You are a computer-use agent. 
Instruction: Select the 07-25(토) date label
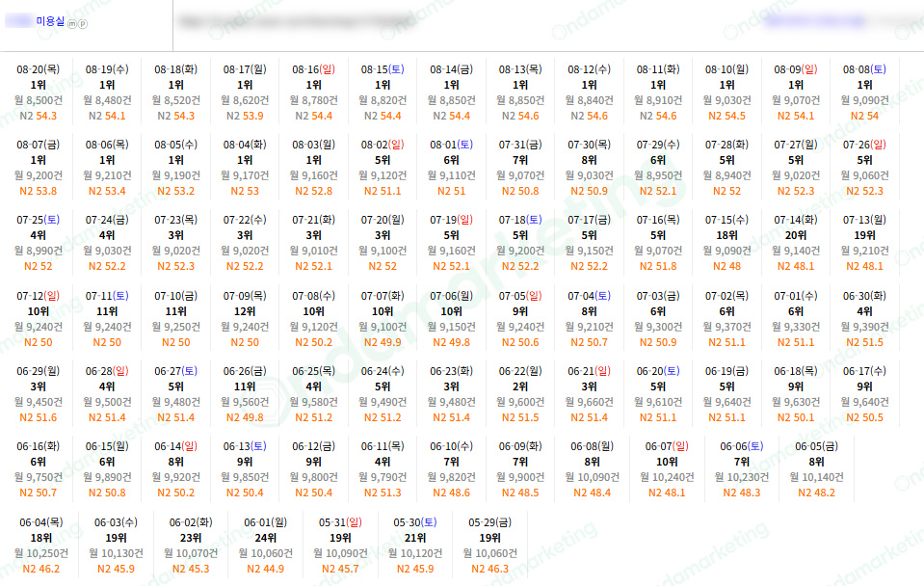[39, 220]
